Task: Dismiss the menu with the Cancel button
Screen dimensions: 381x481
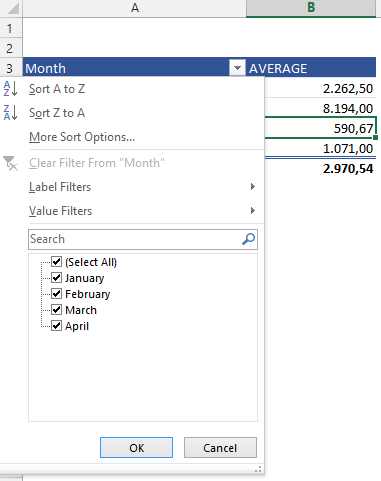Action: point(220,448)
